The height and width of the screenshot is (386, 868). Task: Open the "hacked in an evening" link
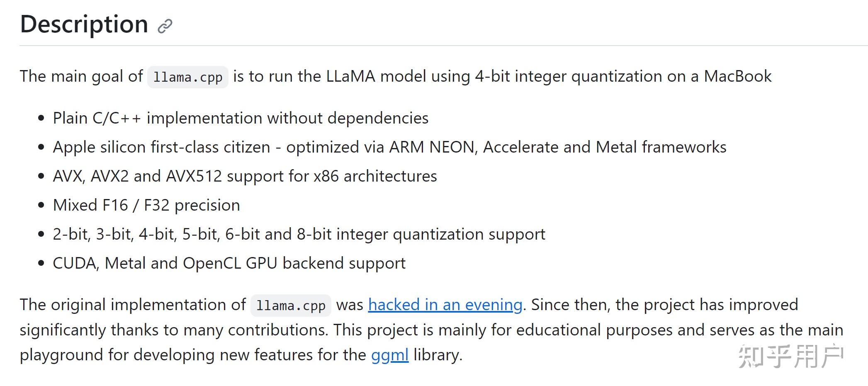pyautogui.click(x=445, y=305)
